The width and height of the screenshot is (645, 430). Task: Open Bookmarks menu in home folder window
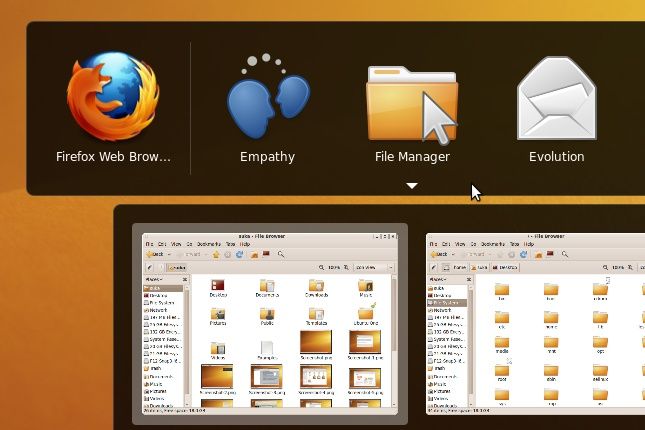[209, 244]
